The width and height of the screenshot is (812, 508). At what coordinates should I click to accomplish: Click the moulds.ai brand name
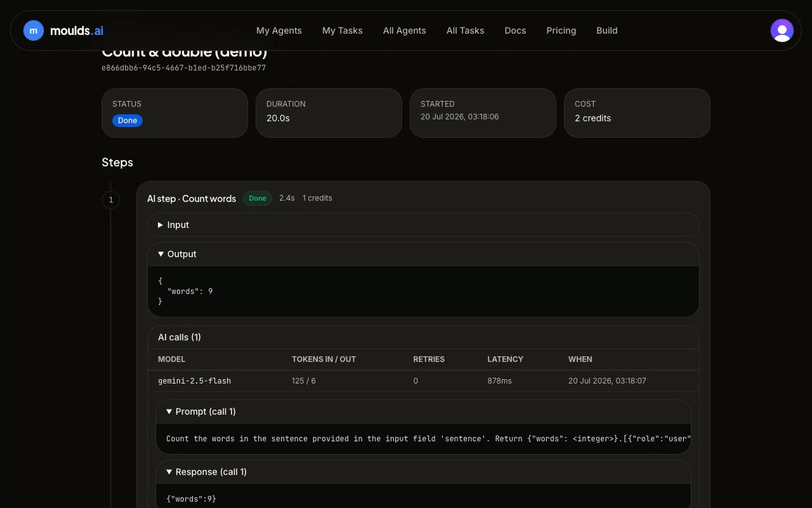point(77,30)
